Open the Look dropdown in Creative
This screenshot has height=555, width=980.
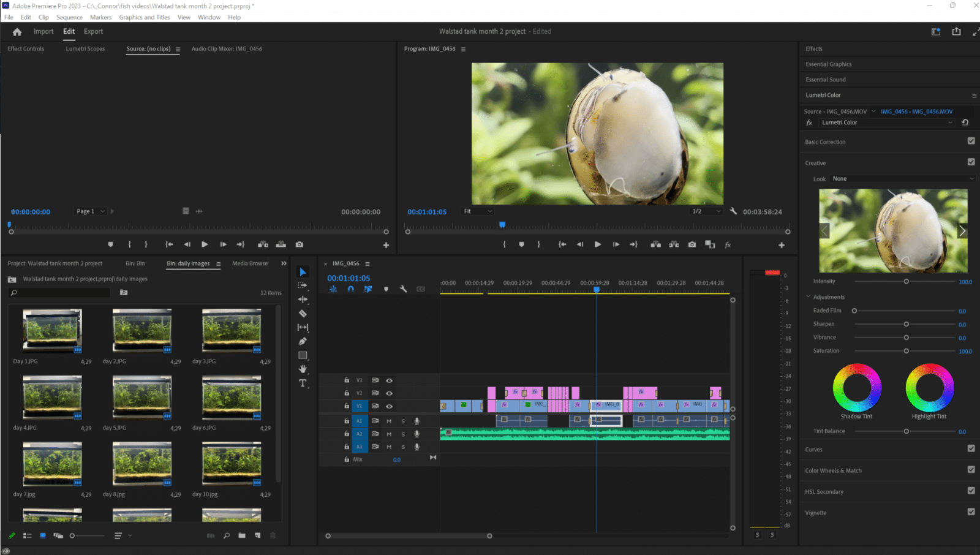tap(902, 179)
